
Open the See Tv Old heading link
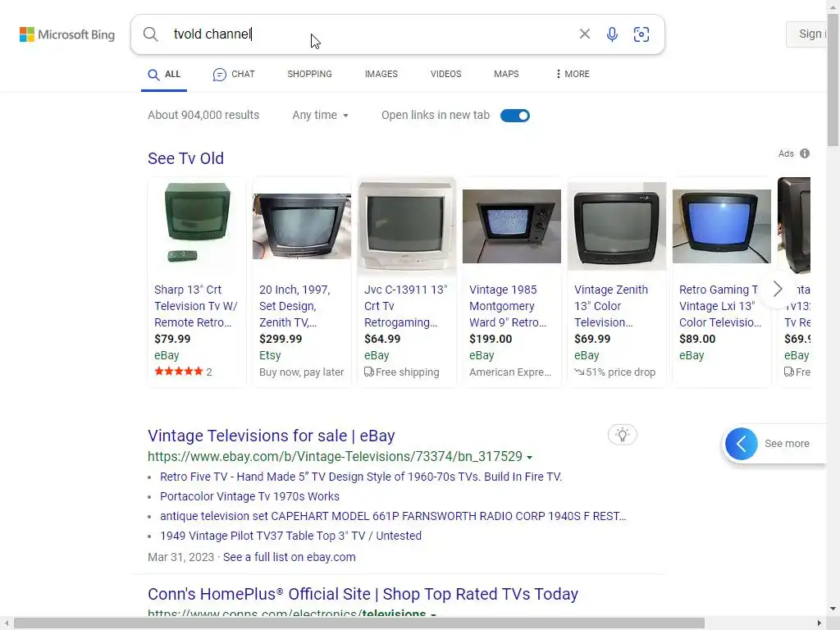coord(186,158)
